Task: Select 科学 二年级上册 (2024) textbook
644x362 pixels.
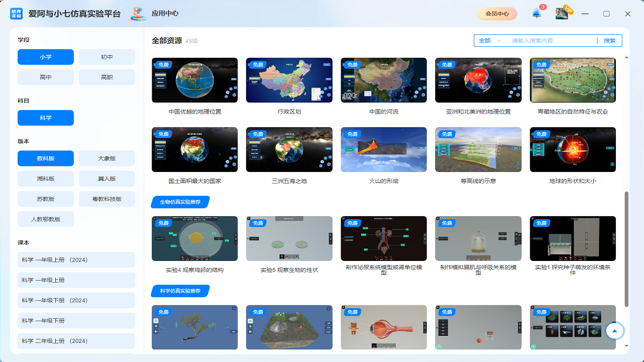Action: pyautogui.click(x=76, y=340)
